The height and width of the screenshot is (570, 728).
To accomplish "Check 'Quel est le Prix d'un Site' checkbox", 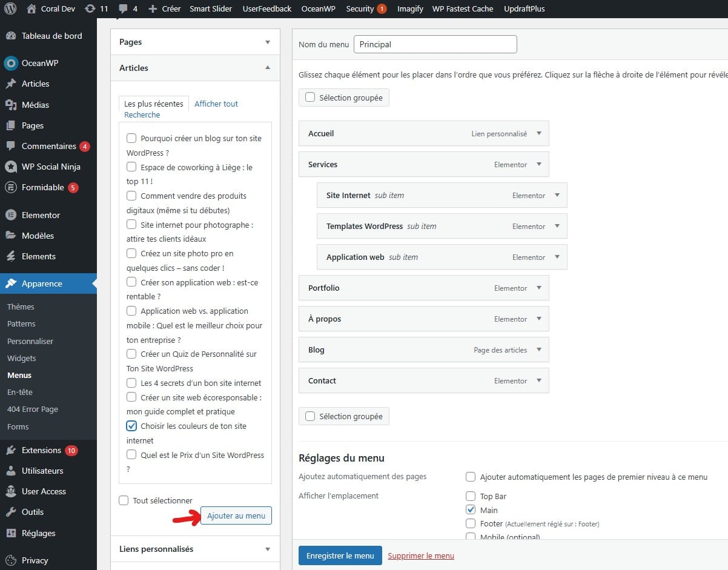I will point(131,454).
